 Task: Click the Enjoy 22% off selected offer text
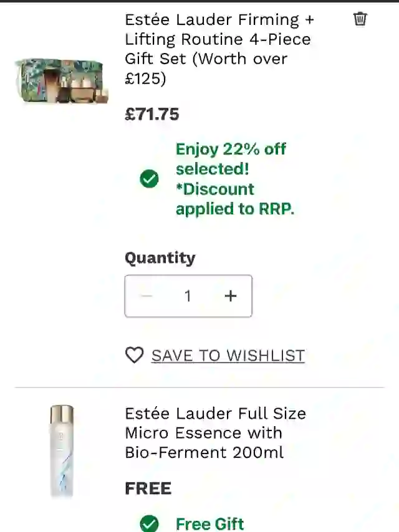[x=231, y=159]
